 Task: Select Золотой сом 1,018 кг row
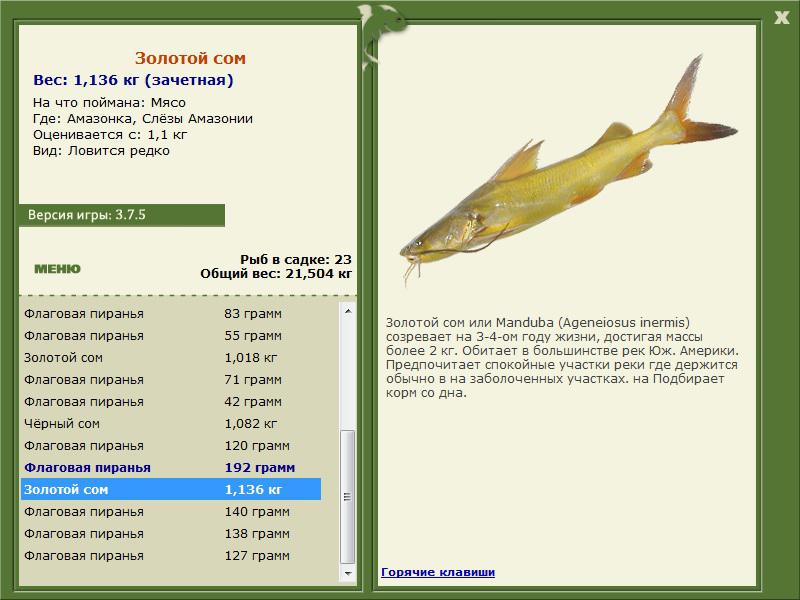(170, 357)
